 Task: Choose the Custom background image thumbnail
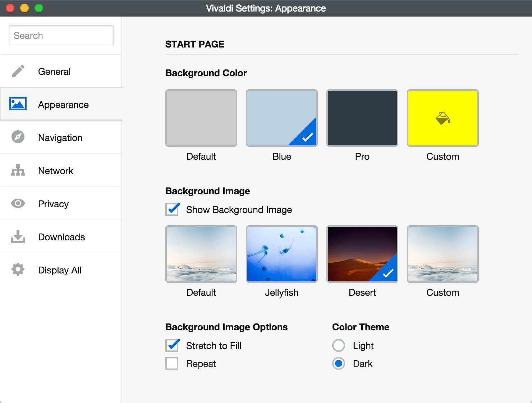click(x=443, y=254)
